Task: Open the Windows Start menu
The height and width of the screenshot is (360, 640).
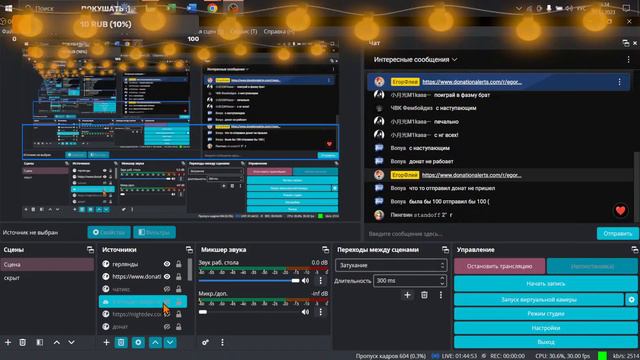Action: click(x=8, y=8)
